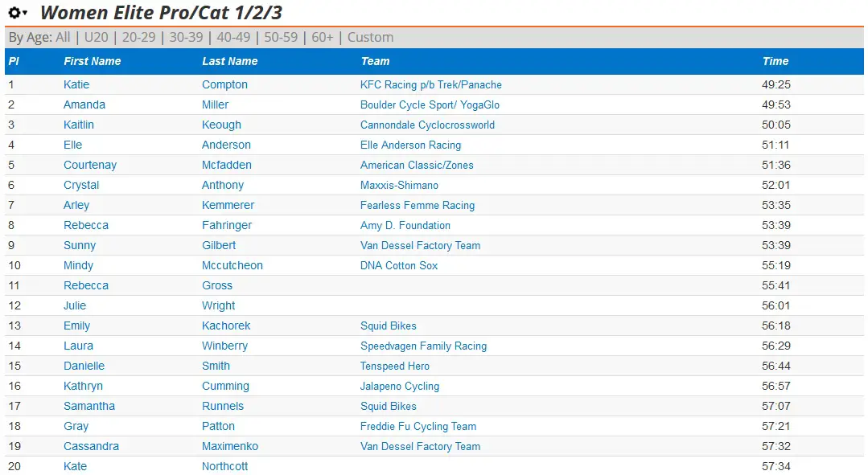Filter results by 30-39 age group
Image resolution: width=868 pixels, height=475 pixels.
(x=186, y=37)
